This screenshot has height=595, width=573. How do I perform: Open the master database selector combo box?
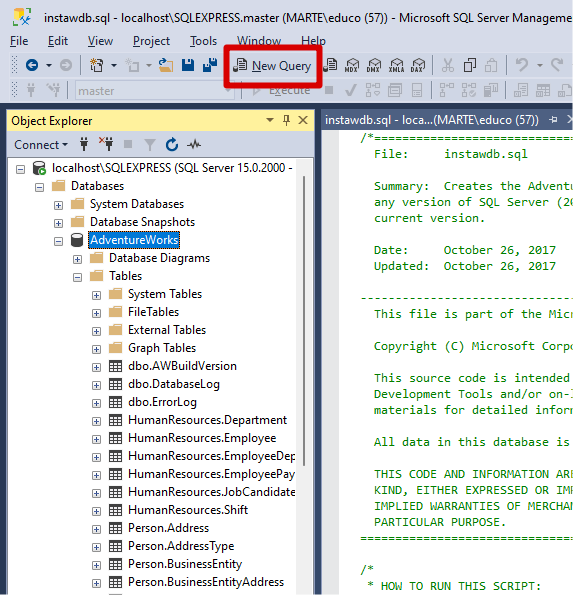155,91
